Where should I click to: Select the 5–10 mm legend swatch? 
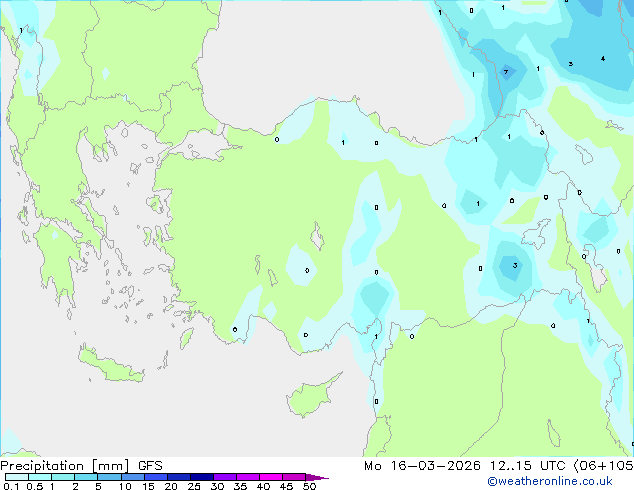point(109,477)
